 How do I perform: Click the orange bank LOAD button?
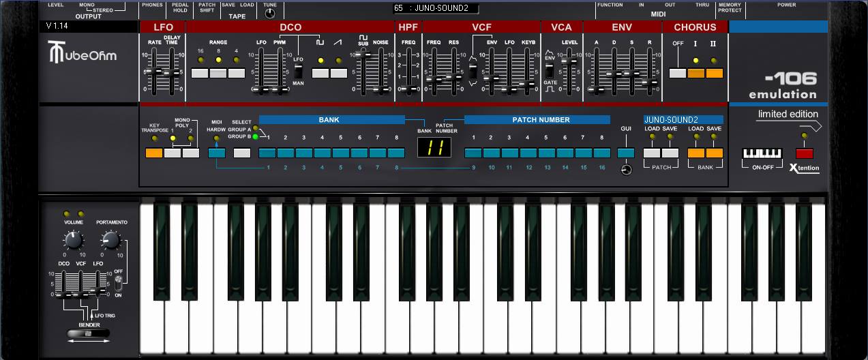pos(696,153)
